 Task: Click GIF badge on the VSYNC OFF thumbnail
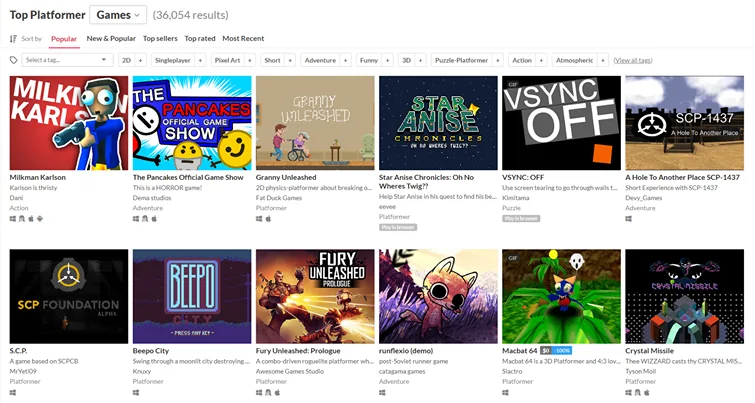click(x=513, y=84)
